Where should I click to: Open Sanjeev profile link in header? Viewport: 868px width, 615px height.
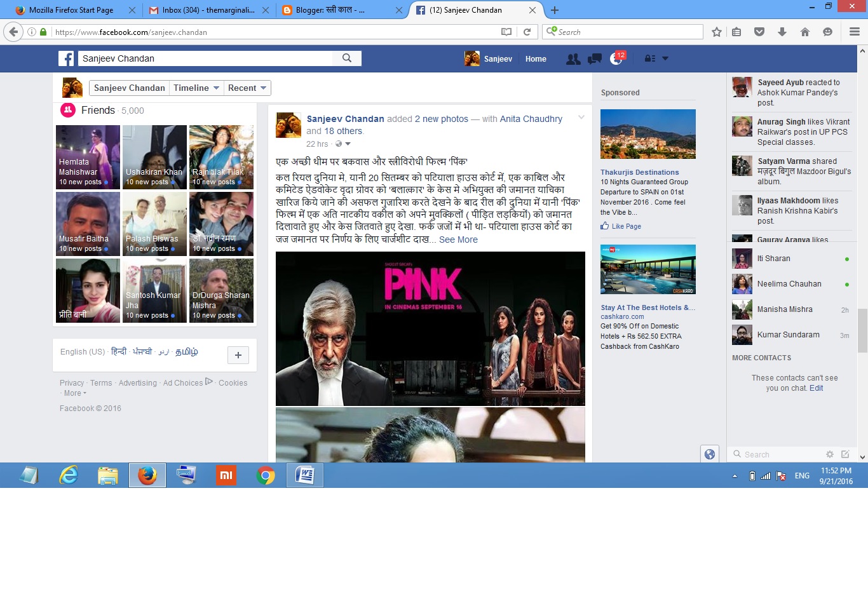(x=488, y=59)
